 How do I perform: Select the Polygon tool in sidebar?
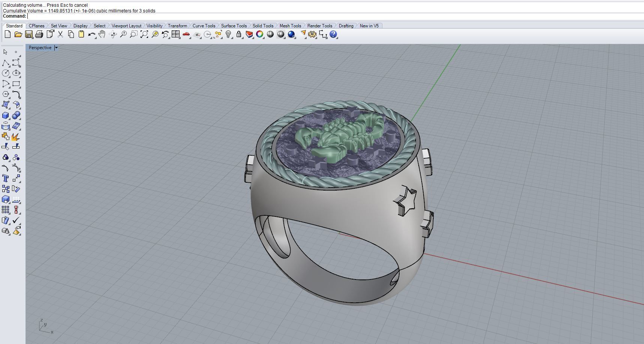point(6,94)
